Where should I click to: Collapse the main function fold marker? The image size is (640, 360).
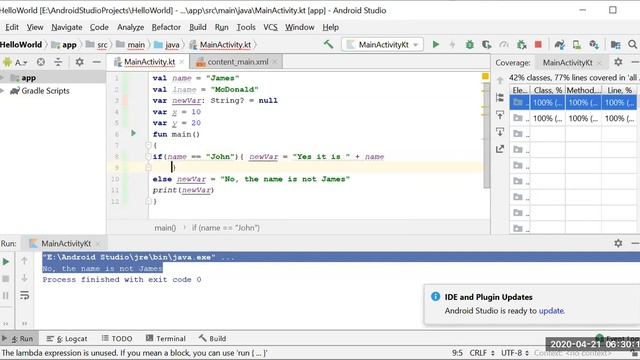[x=149, y=145]
